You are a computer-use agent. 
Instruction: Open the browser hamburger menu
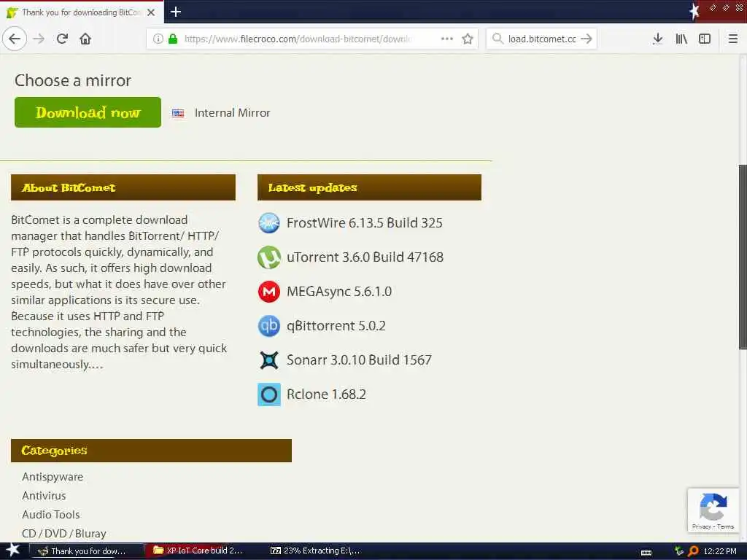(733, 39)
